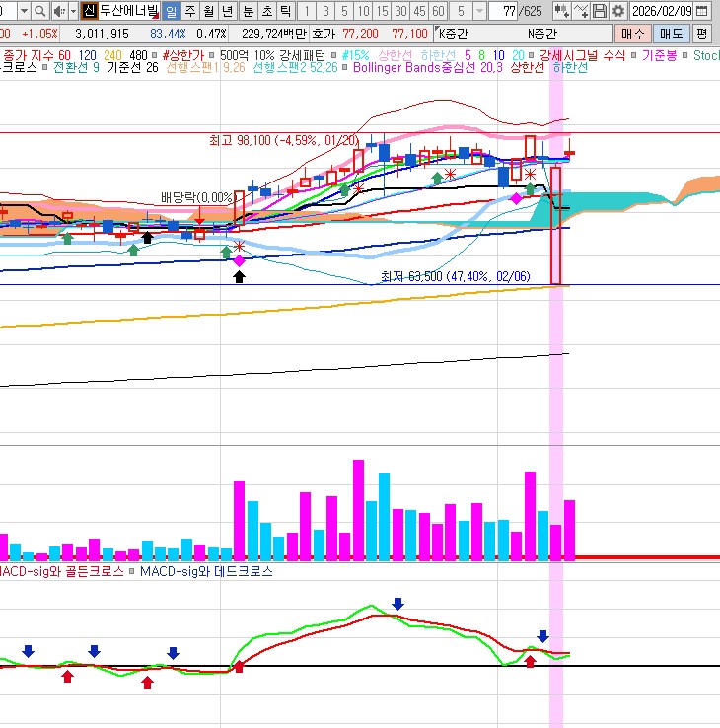Switch to 월 monthly chart period

click(209, 11)
